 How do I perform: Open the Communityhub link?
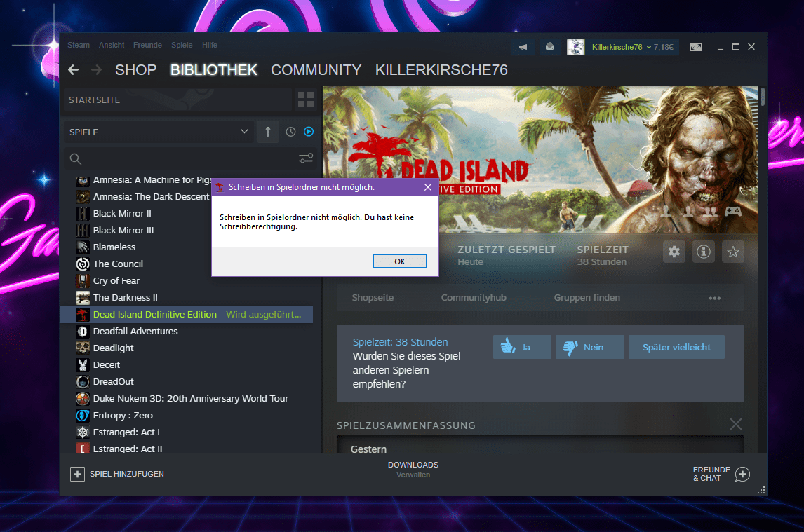coord(474,298)
